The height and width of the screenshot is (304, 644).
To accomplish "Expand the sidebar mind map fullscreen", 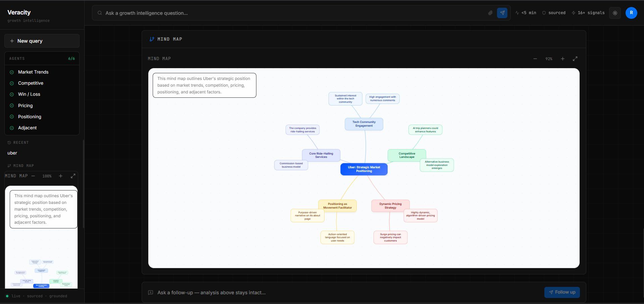I will tap(73, 176).
